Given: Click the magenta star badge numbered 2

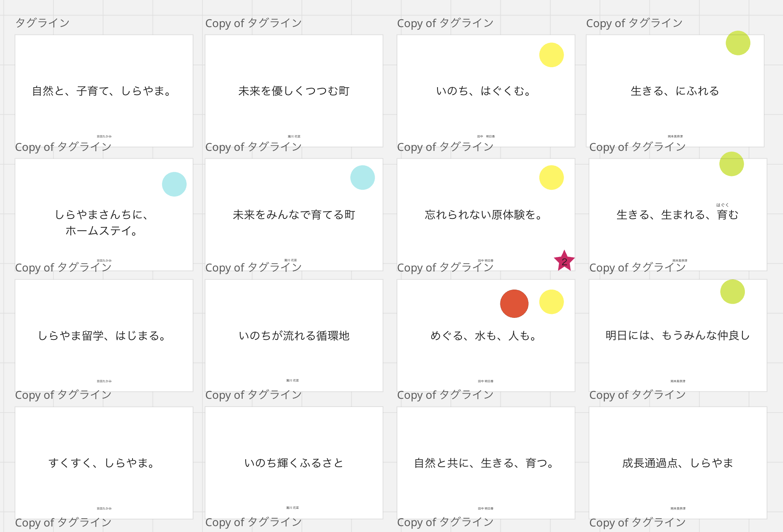Looking at the screenshot, I should click(564, 261).
